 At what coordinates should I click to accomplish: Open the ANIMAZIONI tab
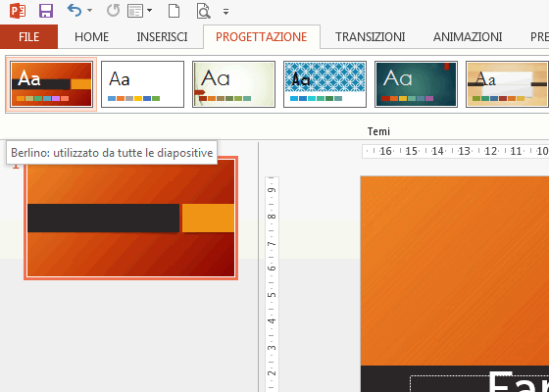468,37
